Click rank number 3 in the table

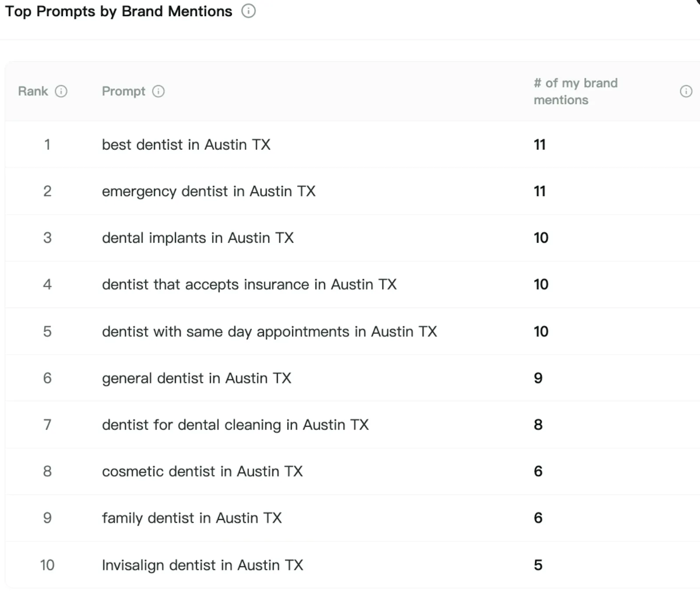[47, 238]
